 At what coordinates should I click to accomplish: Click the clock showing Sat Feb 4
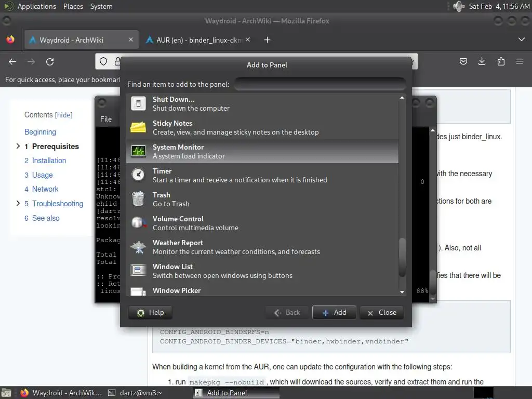pyautogui.click(x=499, y=6)
